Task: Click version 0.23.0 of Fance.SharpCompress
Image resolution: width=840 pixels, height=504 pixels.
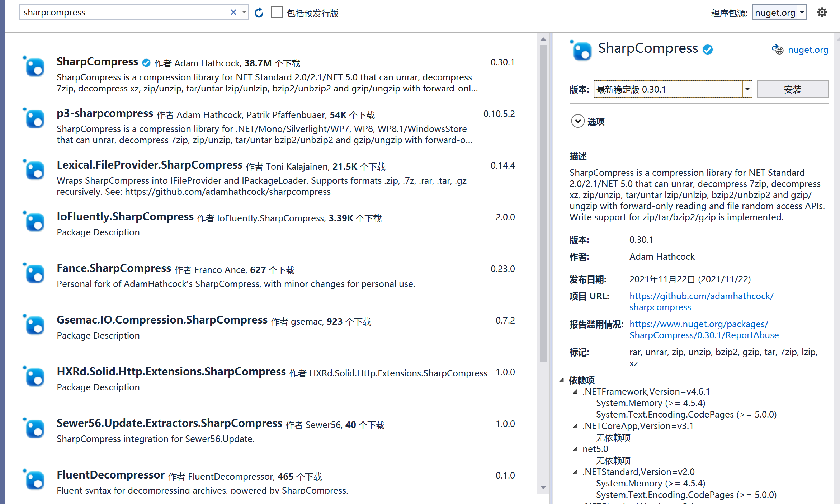Action: 502,269
